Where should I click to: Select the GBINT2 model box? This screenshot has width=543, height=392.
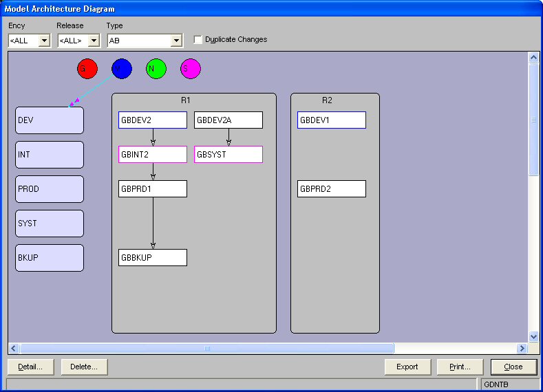click(x=153, y=155)
